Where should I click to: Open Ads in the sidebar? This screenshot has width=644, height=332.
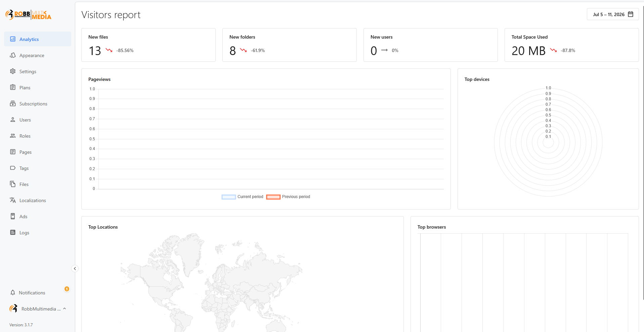[x=38, y=216]
